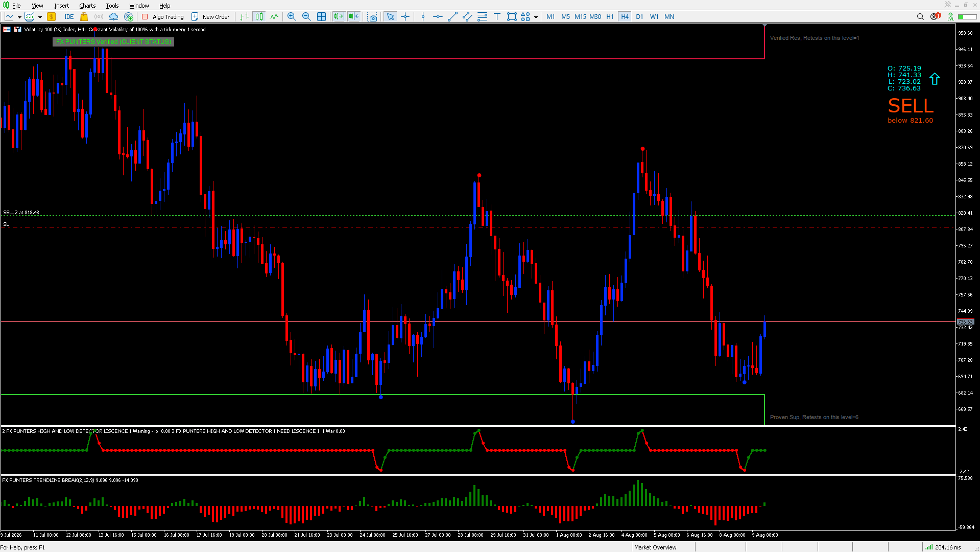Open the Tools menu

click(112, 6)
